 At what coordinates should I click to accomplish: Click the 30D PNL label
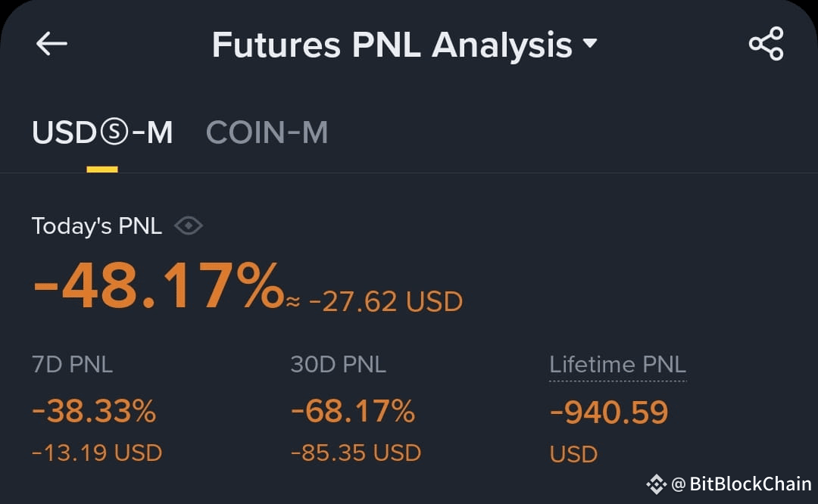point(338,365)
